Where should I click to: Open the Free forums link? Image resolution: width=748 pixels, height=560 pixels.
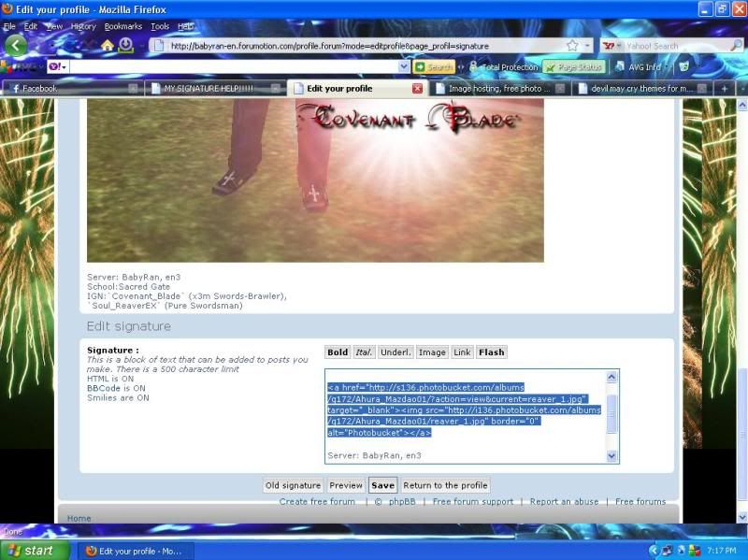(x=640, y=501)
